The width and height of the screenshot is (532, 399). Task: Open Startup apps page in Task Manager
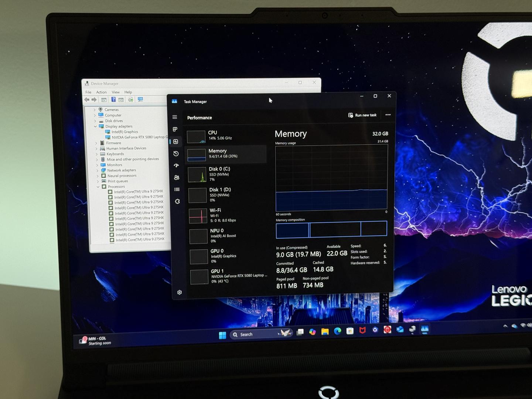[176, 166]
